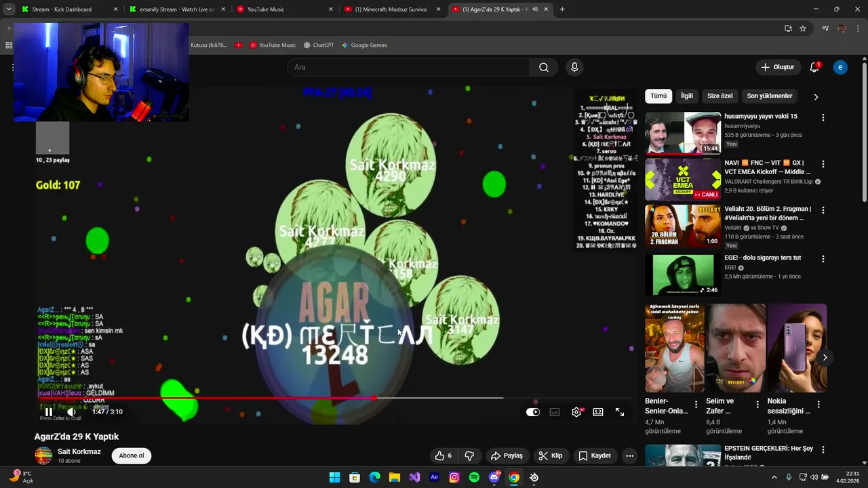
Task: Open Chrome media control button
Action: coord(825,28)
